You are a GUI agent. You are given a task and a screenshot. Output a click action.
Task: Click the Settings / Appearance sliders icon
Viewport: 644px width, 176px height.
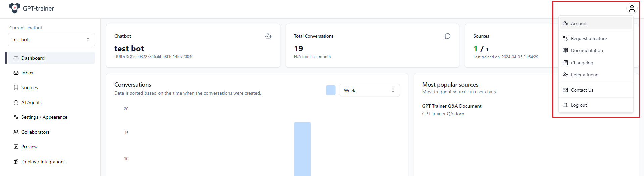point(16,117)
